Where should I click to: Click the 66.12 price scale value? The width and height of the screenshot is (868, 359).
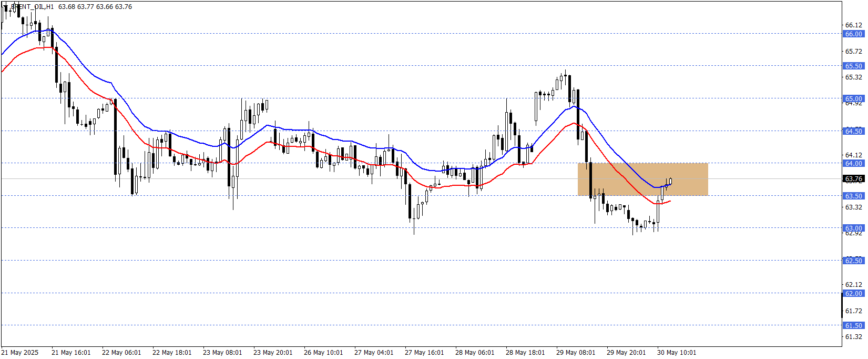(x=853, y=25)
